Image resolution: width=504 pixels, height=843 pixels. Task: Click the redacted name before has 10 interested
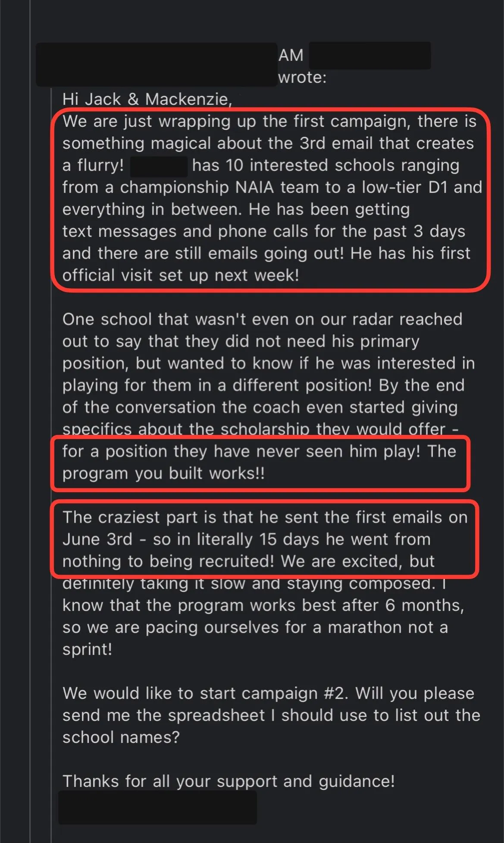click(x=159, y=167)
